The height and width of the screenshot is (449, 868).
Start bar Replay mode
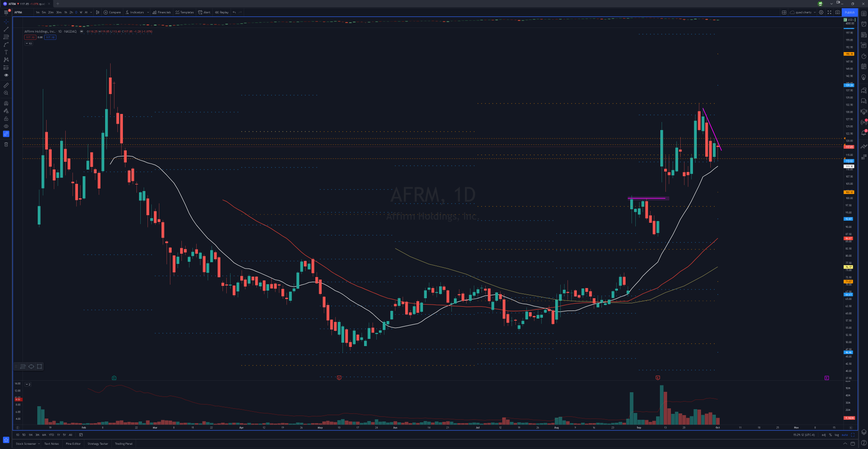tap(222, 12)
